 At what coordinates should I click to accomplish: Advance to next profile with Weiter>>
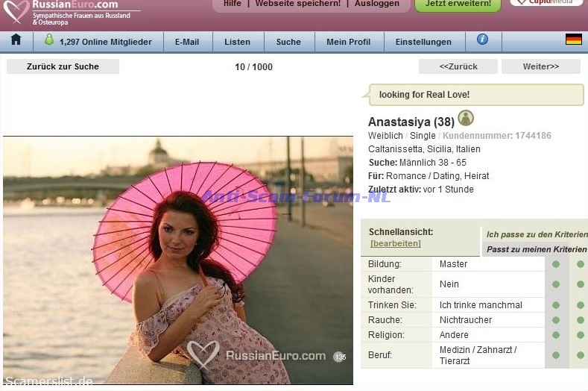coord(540,66)
